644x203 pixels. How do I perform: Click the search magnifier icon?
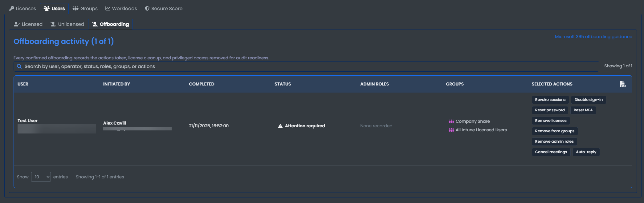pyautogui.click(x=19, y=66)
